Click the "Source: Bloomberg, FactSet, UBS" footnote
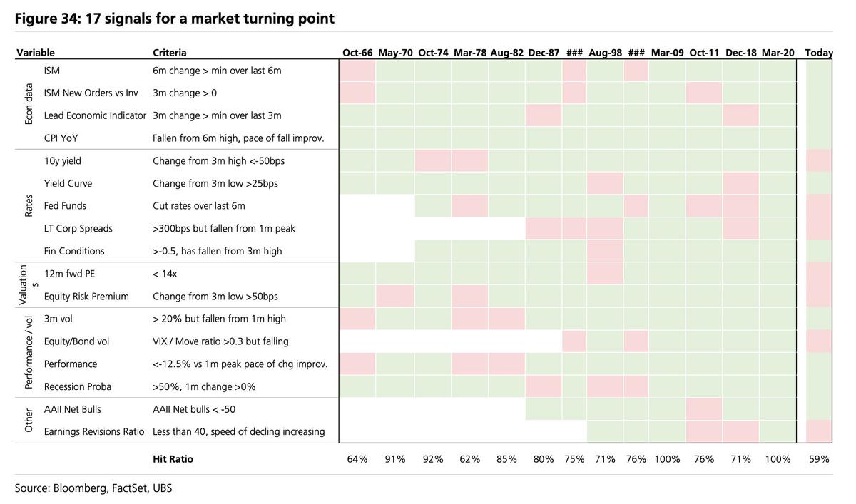The image size is (856, 504). tap(93, 488)
